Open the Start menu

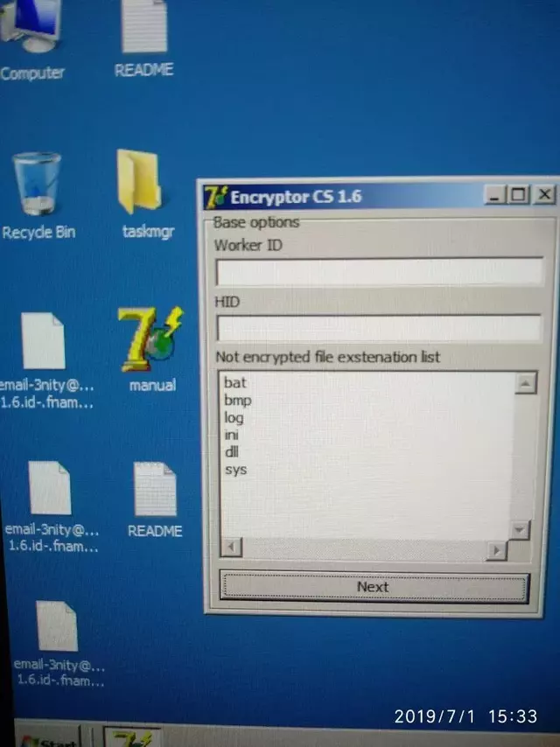pos(46,737)
